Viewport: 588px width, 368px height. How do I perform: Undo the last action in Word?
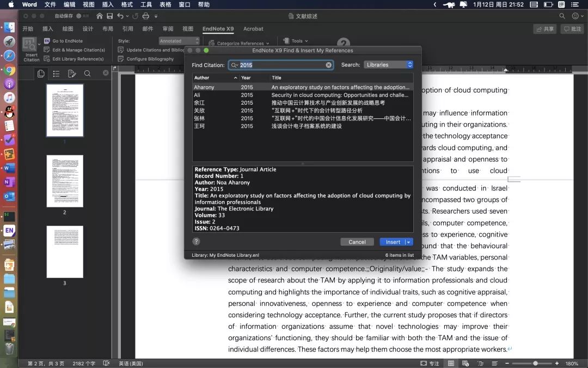click(x=120, y=16)
